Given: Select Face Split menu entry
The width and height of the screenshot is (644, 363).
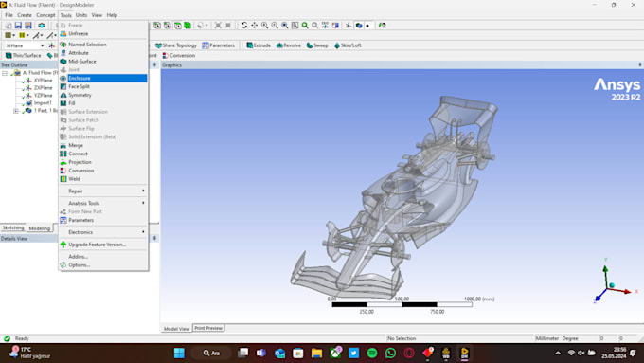Looking at the screenshot, I should point(103,86).
